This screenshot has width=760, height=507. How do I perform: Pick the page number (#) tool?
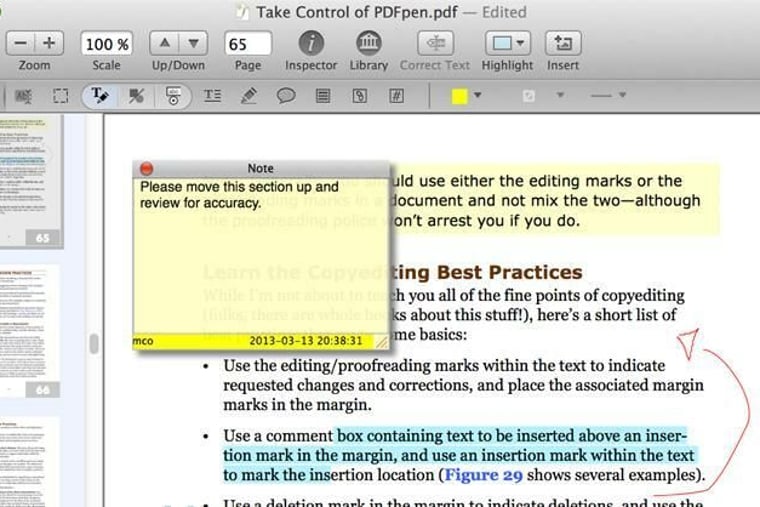tap(396, 96)
